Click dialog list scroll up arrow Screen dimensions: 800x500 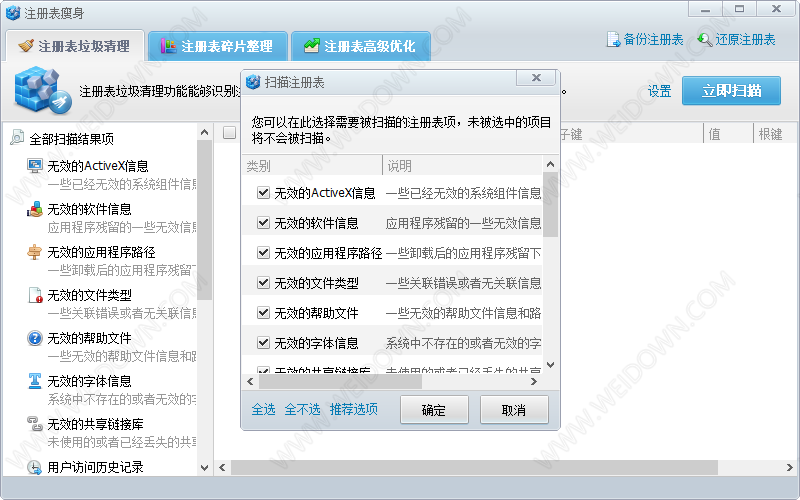550,164
